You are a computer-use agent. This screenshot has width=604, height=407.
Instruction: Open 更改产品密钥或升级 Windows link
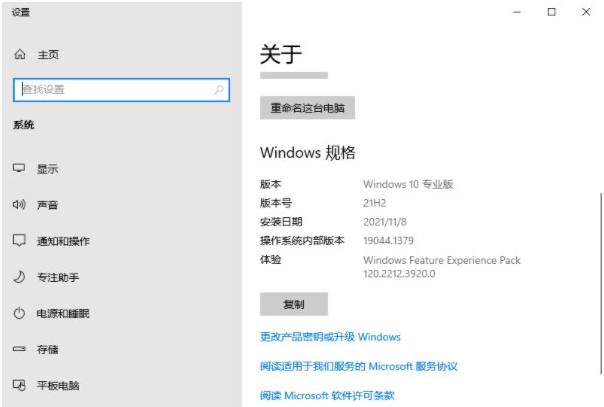[x=330, y=337]
